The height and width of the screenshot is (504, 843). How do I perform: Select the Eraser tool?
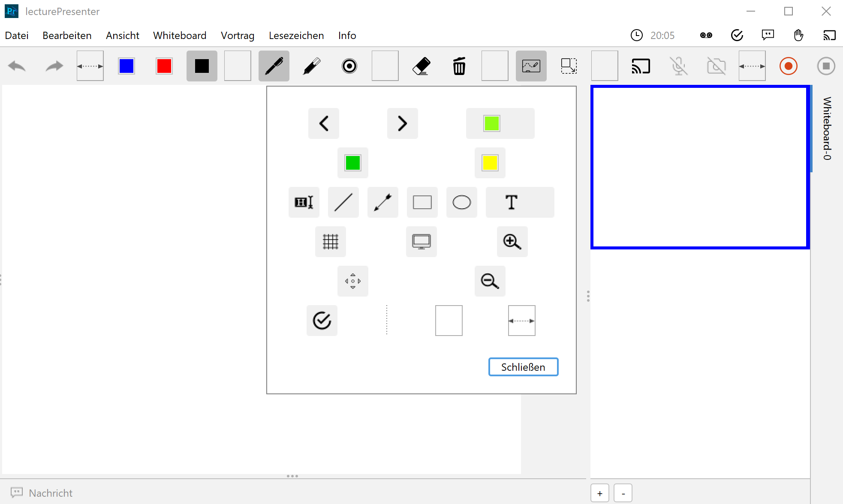tap(421, 66)
